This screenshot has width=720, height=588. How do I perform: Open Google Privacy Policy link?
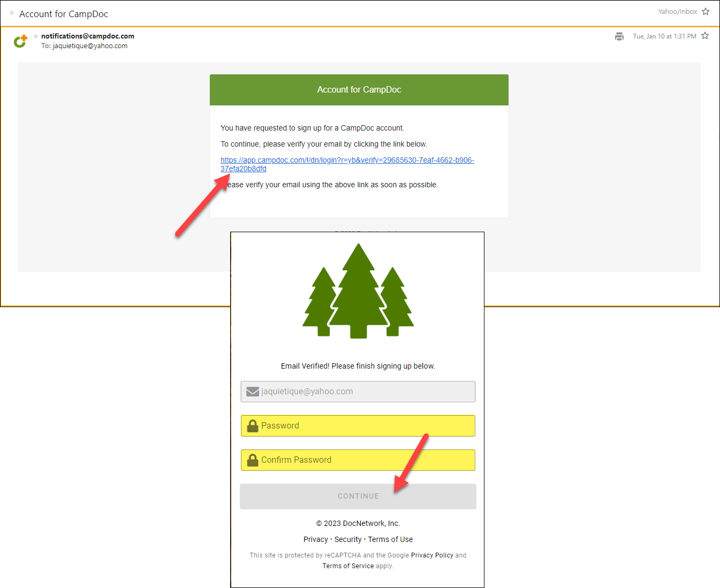432,555
